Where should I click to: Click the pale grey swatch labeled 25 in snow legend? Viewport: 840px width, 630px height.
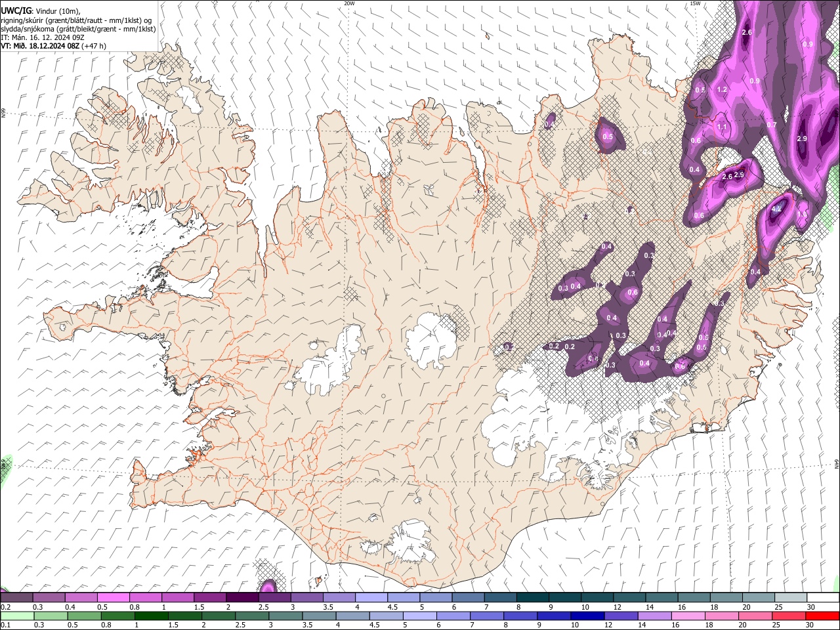[x=791, y=597]
